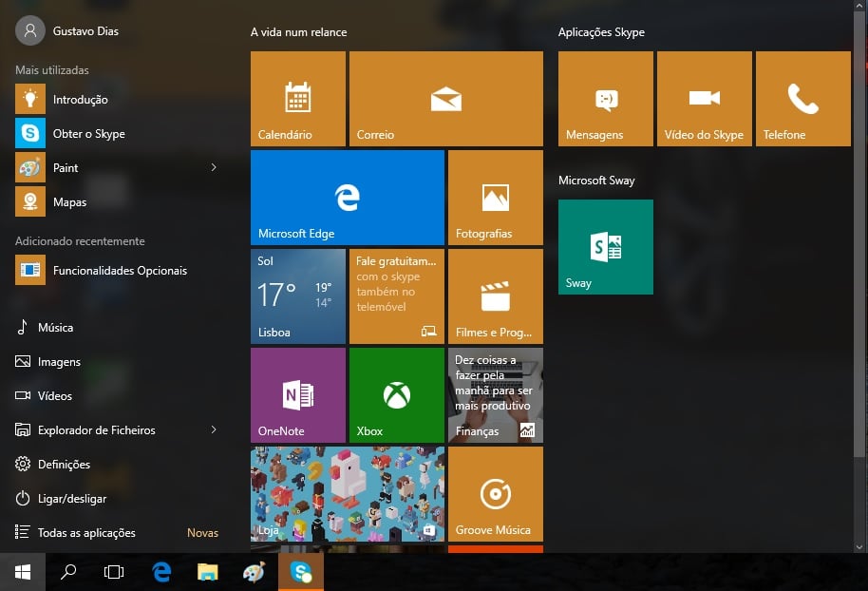Open the Finanças news tile
868x591 pixels.
pos(496,395)
